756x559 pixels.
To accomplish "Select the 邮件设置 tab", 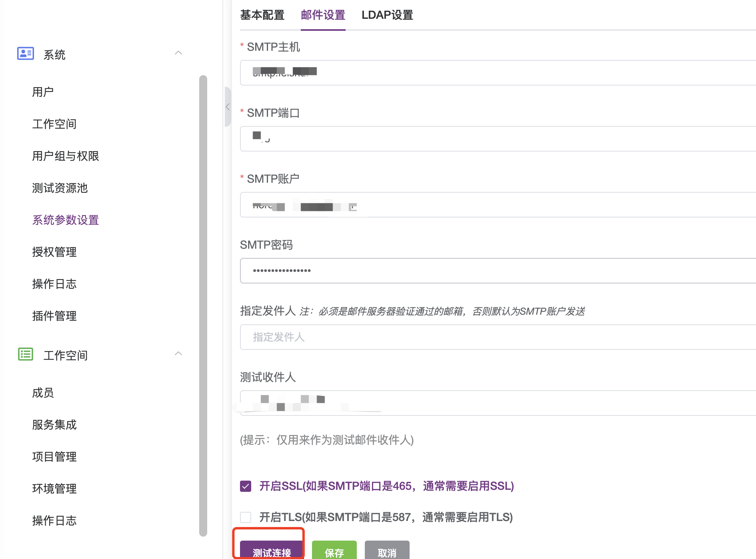I will click(x=323, y=15).
